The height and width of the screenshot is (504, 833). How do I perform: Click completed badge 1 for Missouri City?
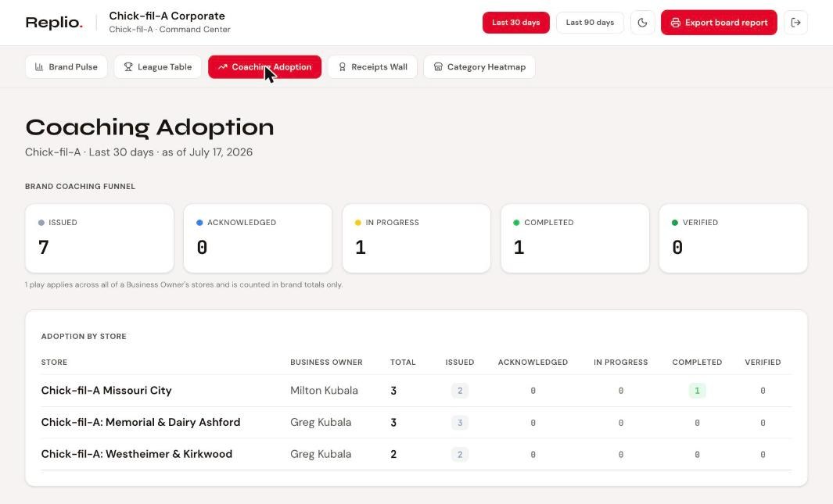tap(697, 391)
